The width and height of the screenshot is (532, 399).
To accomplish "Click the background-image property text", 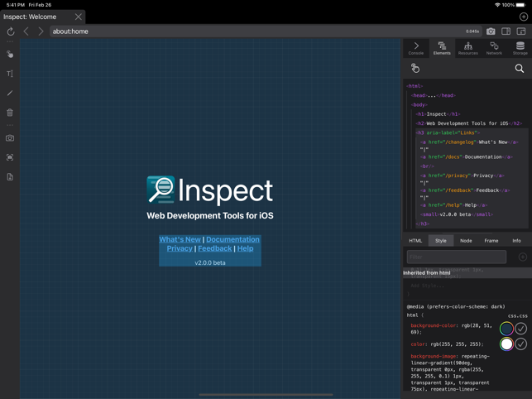I will point(434,356).
